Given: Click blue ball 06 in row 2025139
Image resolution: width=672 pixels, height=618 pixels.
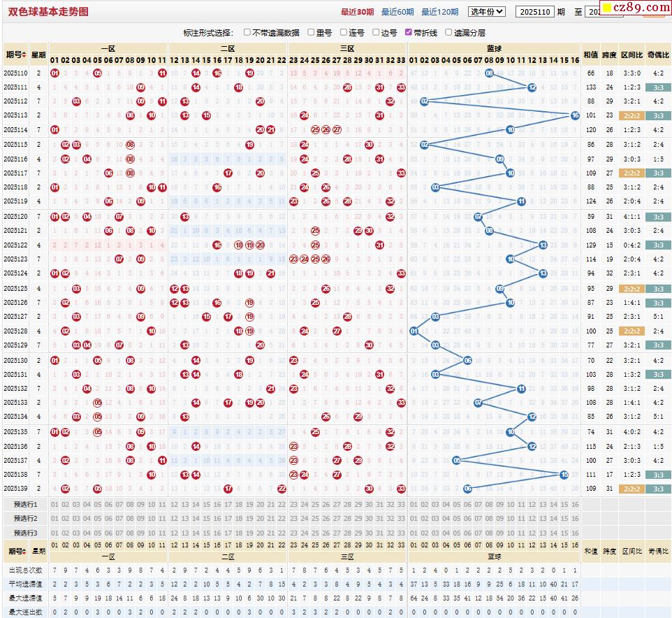Looking at the screenshot, I should tap(467, 489).
